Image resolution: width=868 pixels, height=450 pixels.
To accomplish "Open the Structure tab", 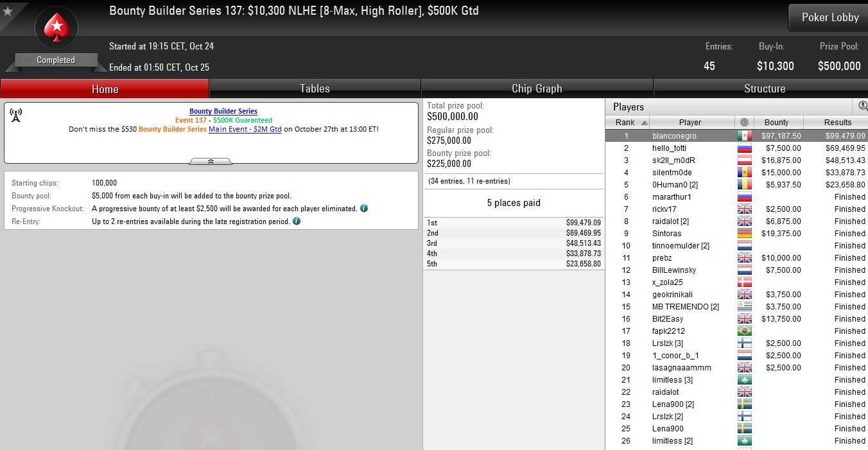I will point(764,89).
